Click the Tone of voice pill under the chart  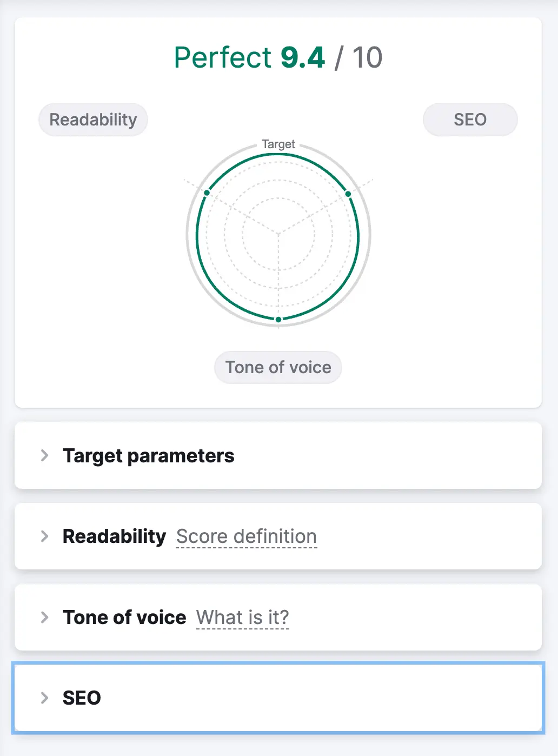point(278,368)
